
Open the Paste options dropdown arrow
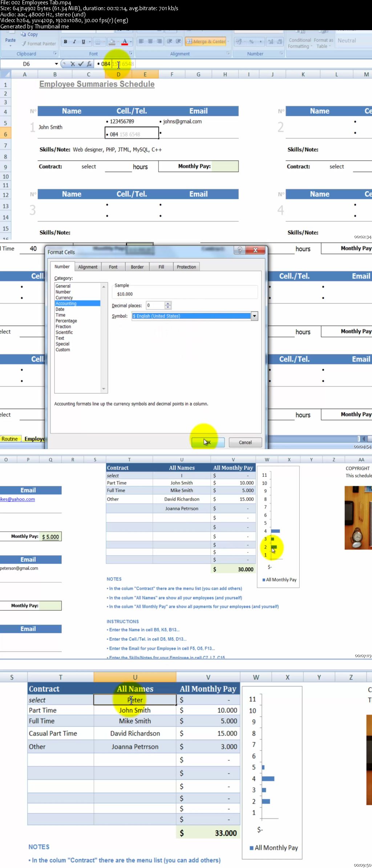pyautogui.click(x=10, y=46)
